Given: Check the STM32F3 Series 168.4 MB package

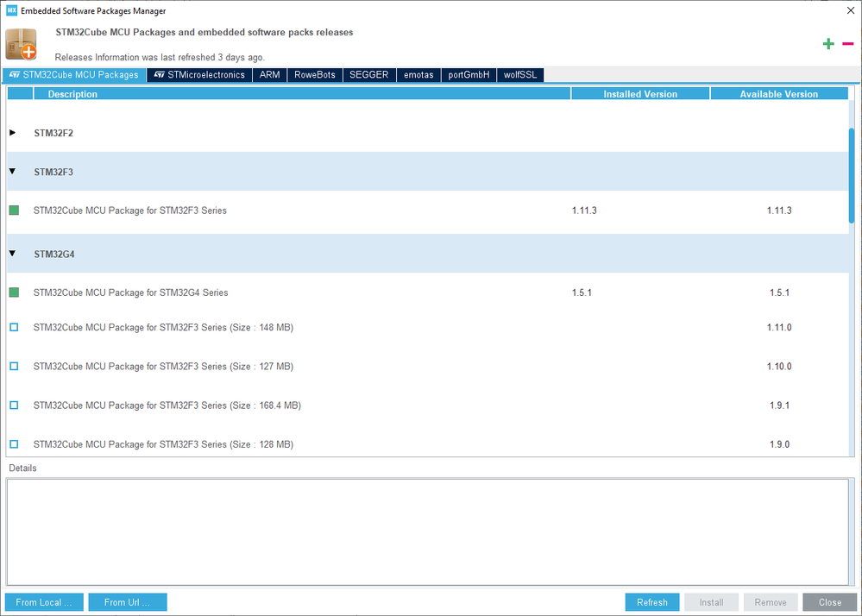Looking at the screenshot, I should (15, 405).
